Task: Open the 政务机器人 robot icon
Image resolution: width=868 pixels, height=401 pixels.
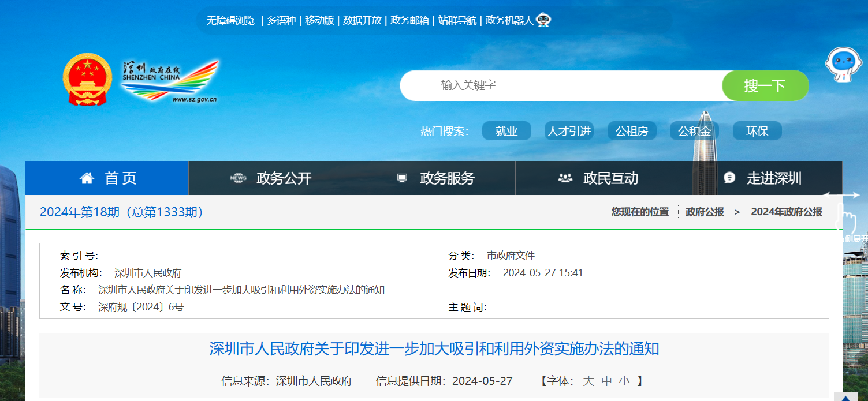Action: (x=543, y=20)
